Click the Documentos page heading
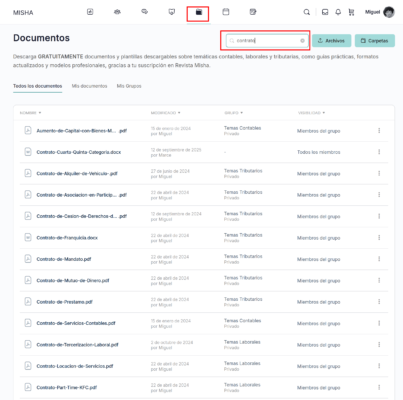 [x=41, y=38]
